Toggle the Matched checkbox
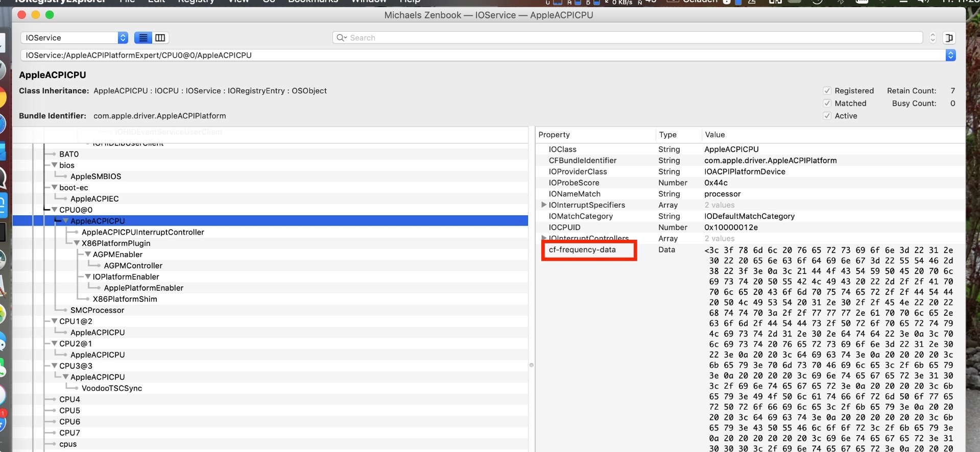This screenshot has width=980, height=452. click(827, 104)
